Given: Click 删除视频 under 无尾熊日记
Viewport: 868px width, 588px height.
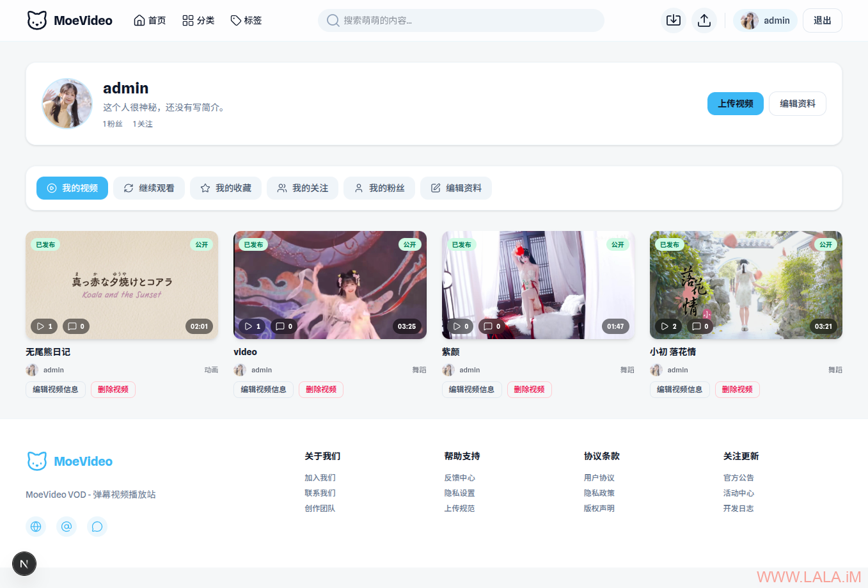Looking at the screenshot, I should (113, 390).
